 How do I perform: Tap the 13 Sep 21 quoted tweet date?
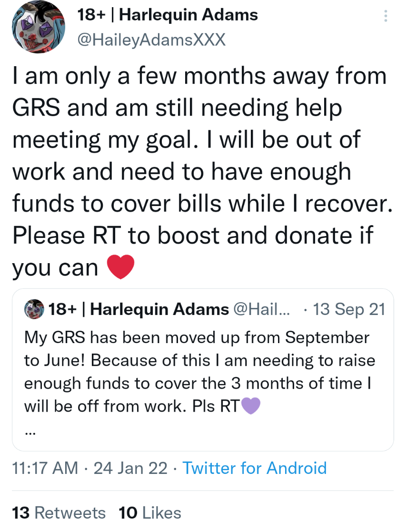coord(349,309)
